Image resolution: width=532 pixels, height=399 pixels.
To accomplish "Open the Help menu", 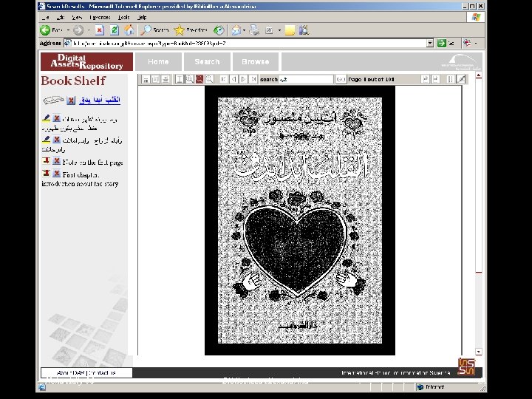I will pyautogui.click(x=142, y=17).
